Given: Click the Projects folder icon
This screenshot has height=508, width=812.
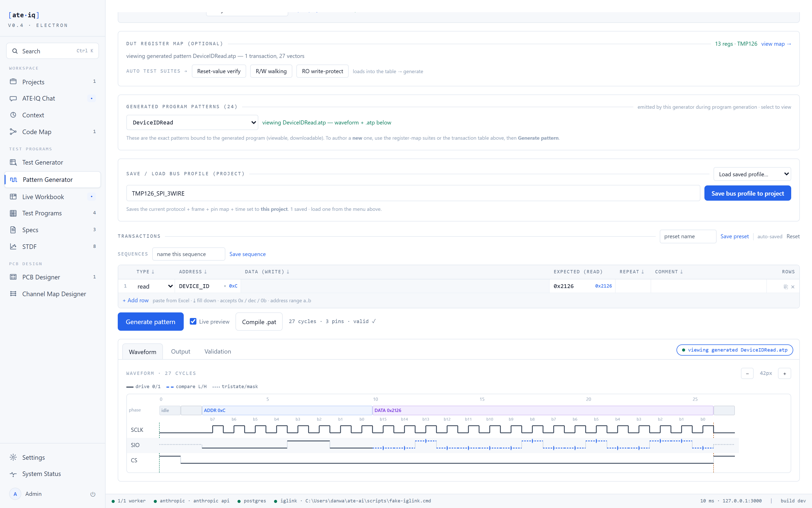Looking at the screenshot, I should point(13,82).
